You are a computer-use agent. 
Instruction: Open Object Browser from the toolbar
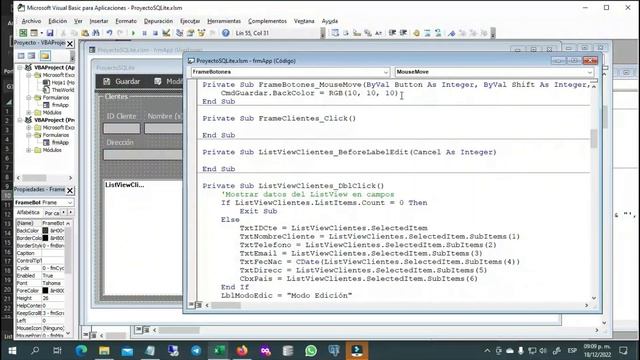click(201, 33)
